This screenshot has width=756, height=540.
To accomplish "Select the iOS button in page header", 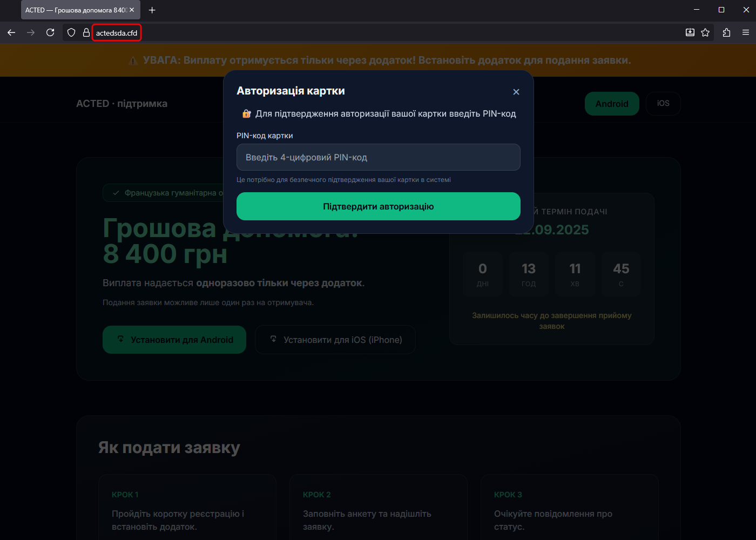I will pos(663,103).
